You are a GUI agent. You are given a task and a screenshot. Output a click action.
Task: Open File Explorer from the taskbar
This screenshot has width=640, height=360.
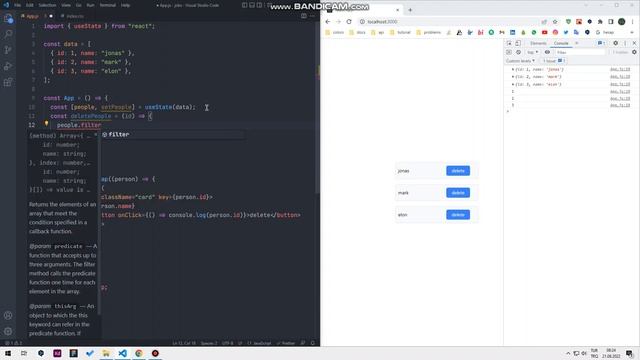106,353
